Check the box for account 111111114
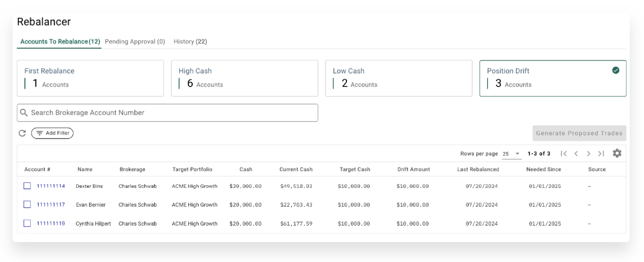The width and height of the screenshot is (644, 262). [27, 186]
